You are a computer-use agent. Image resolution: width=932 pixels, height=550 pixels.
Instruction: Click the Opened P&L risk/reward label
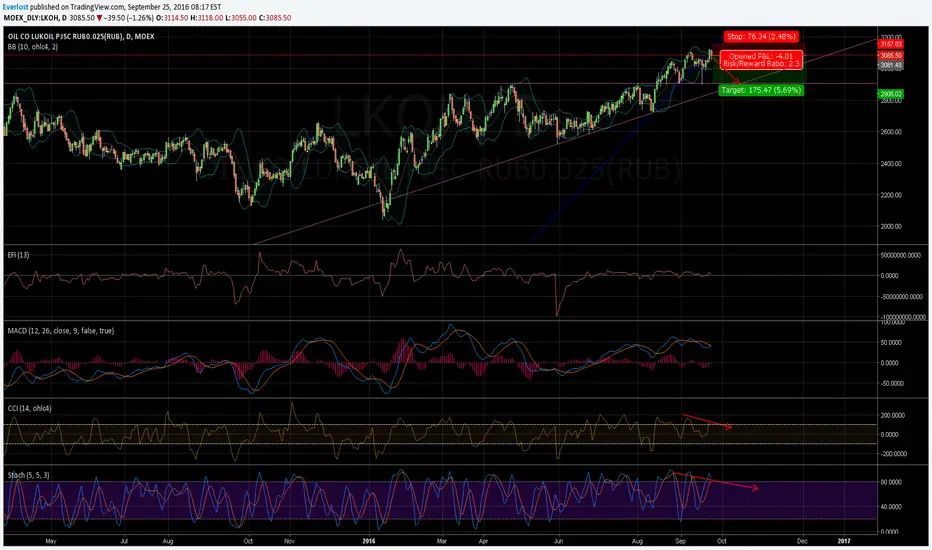click(x=761, y=60)
